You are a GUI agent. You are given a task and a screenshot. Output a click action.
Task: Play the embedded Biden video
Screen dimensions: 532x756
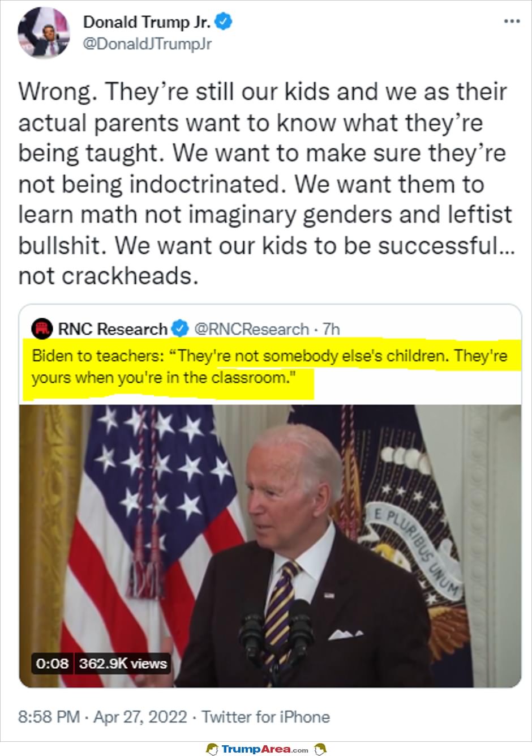tap(270, 546)
